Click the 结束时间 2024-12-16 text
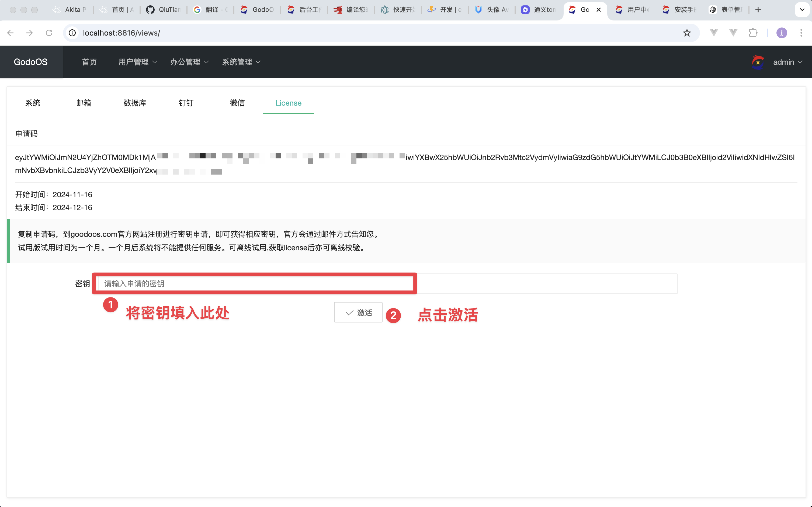This screenshot has width=812, height=507. pyautogui.click(x=54, y=207)
